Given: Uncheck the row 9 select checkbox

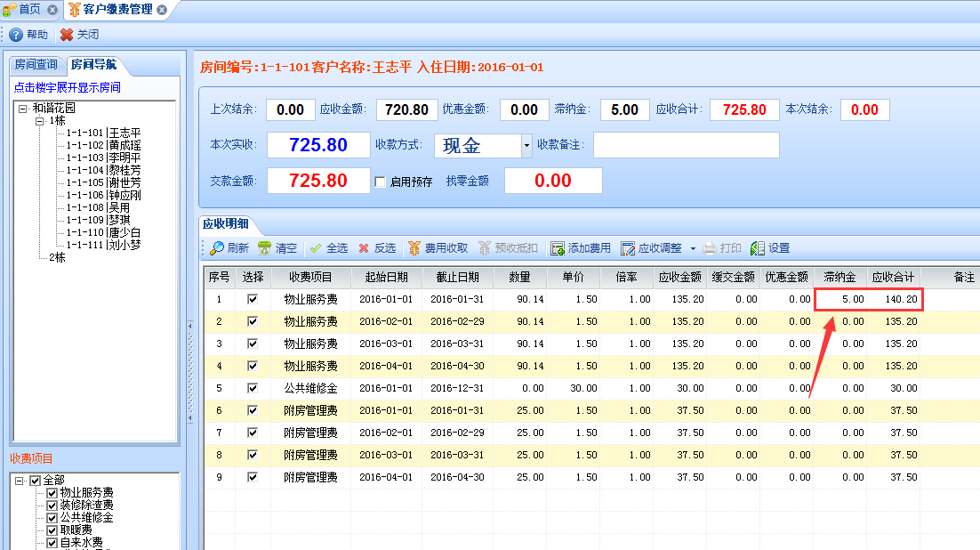Looking at the screenshot, I should point(253,477).
